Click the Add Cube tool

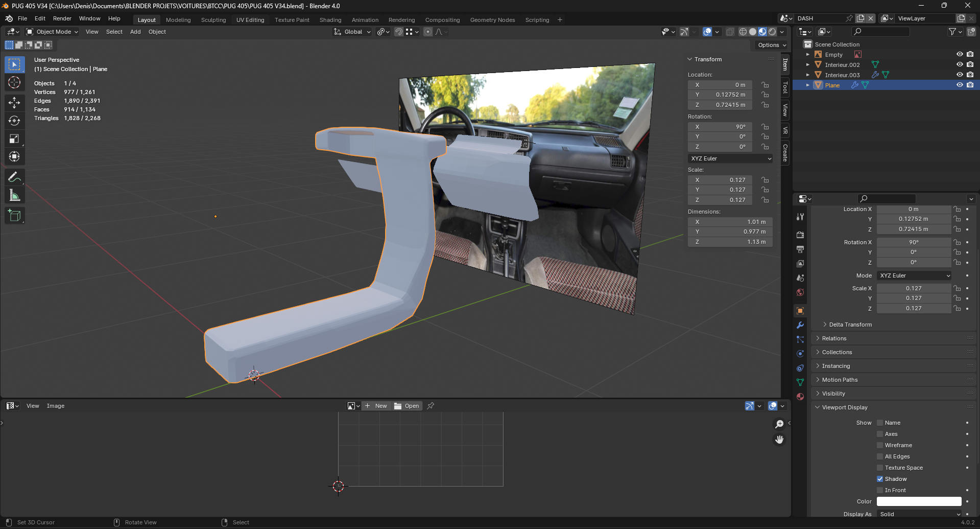[x=14, y=215]
